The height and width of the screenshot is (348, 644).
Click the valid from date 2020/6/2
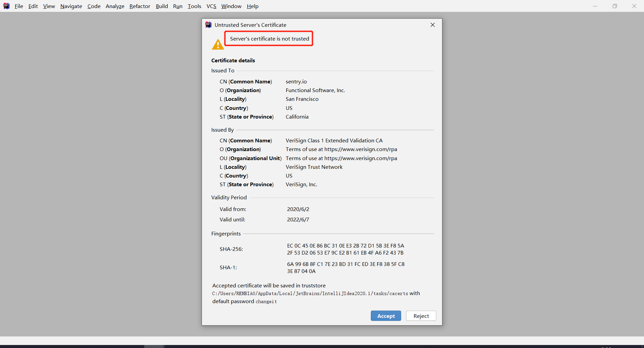pos(298,209)
